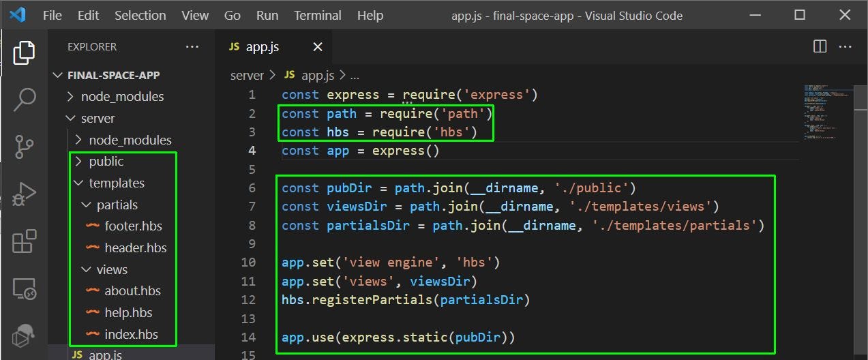This screenshot has height=360, width=868.
Task: Maximize the Visual Studio Code window
Action: [800, 15]
